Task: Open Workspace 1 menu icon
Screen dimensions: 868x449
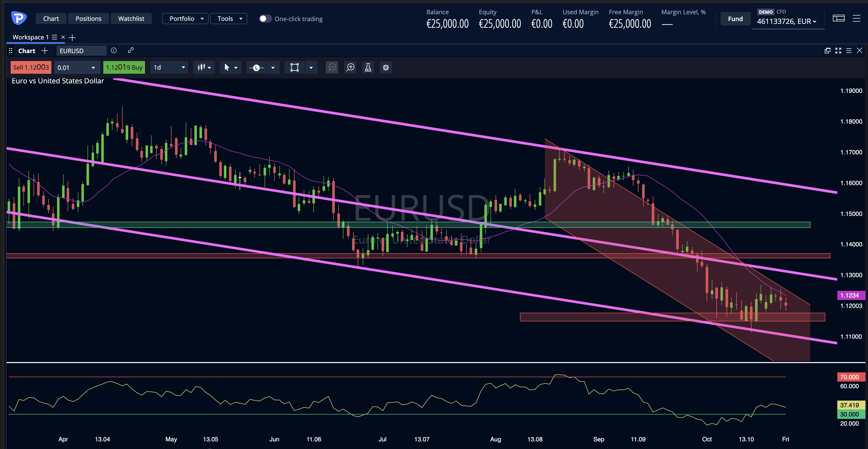Action: [54, 37]
